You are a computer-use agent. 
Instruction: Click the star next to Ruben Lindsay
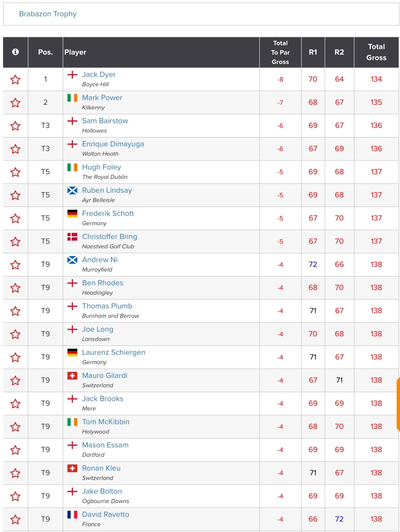tap(15, 195)
